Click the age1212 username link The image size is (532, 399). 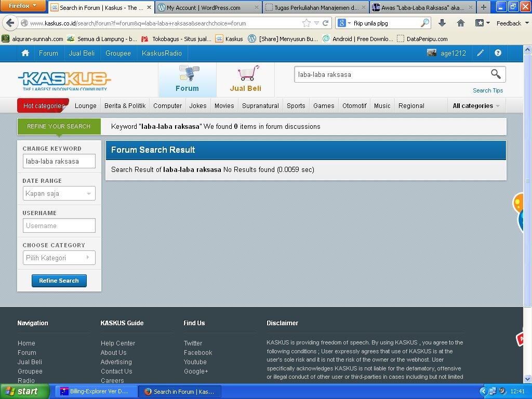point(453,53)
